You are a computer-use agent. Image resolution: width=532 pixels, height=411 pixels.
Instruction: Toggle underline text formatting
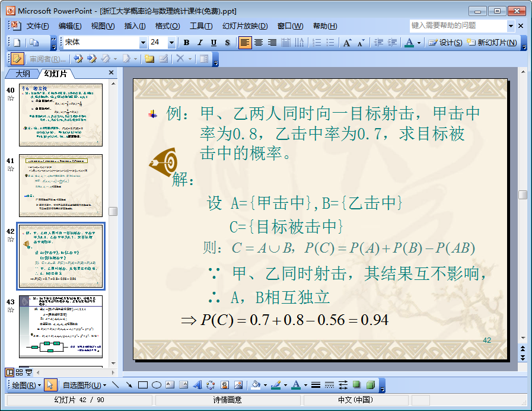pos(214,43)
